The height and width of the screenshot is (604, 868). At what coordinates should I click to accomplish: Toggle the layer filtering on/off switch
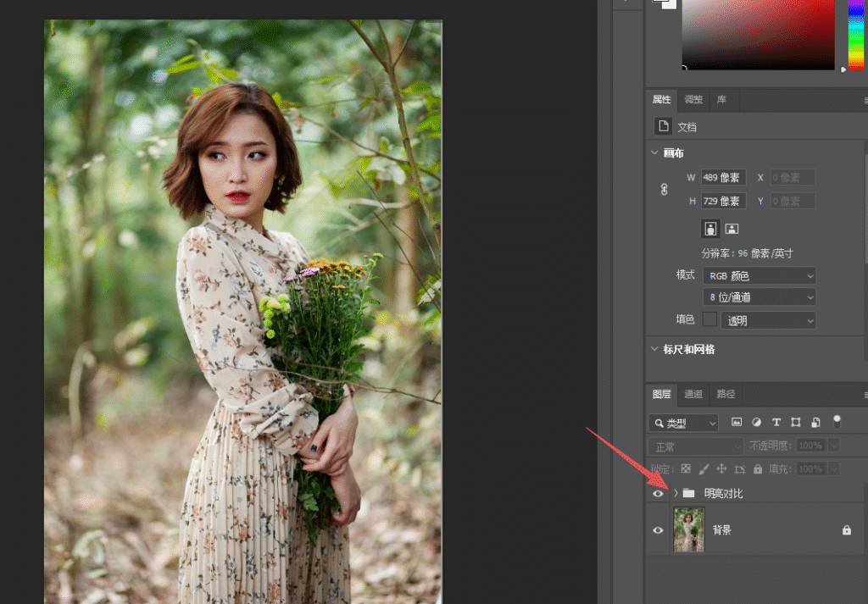click(837, 422)
